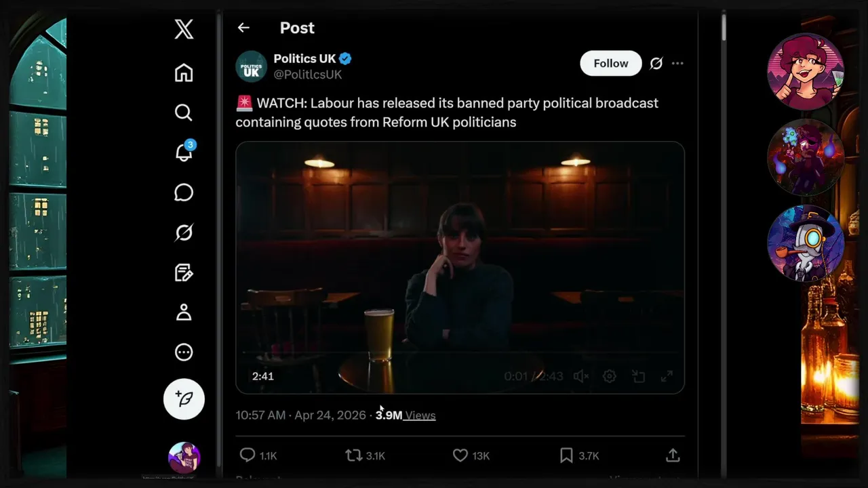Open the Articles compose icon in sidebar

184,272
